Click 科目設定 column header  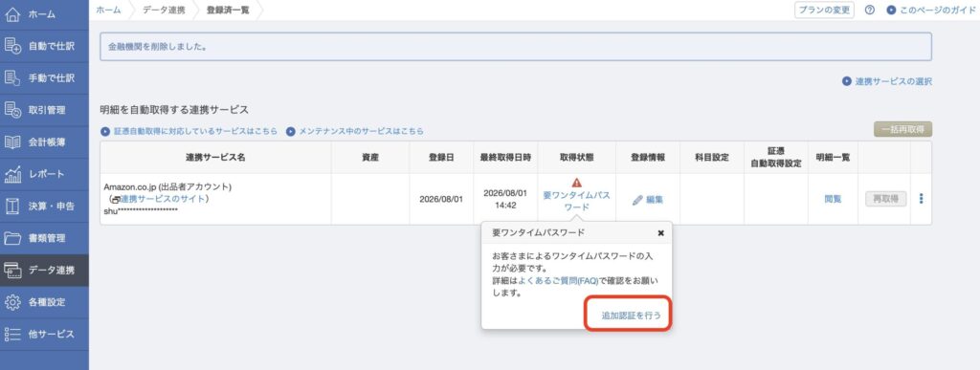click(712, 157)
